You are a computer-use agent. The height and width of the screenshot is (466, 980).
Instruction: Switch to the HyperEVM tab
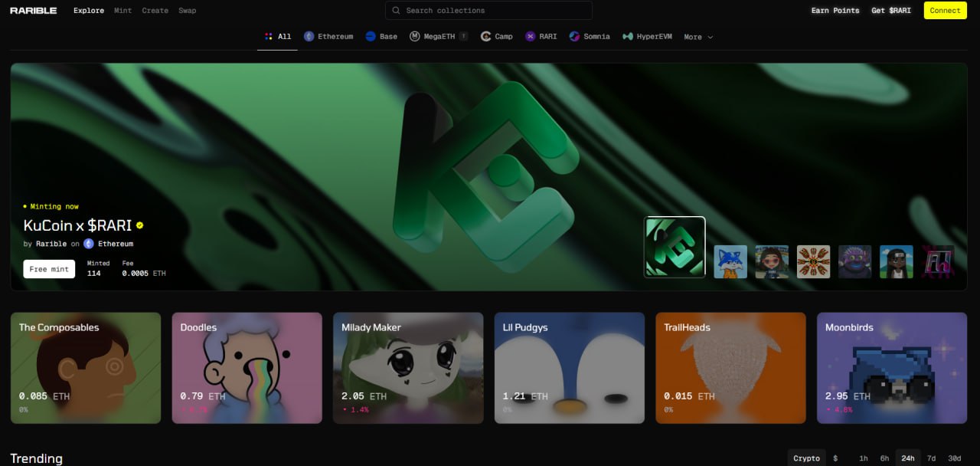coord(648,37)
